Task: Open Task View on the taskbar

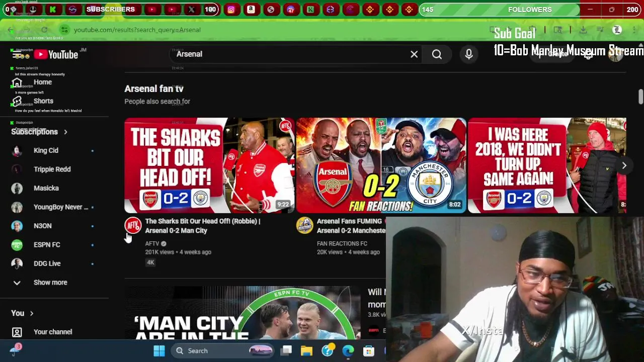Action: tap(286, 351)
